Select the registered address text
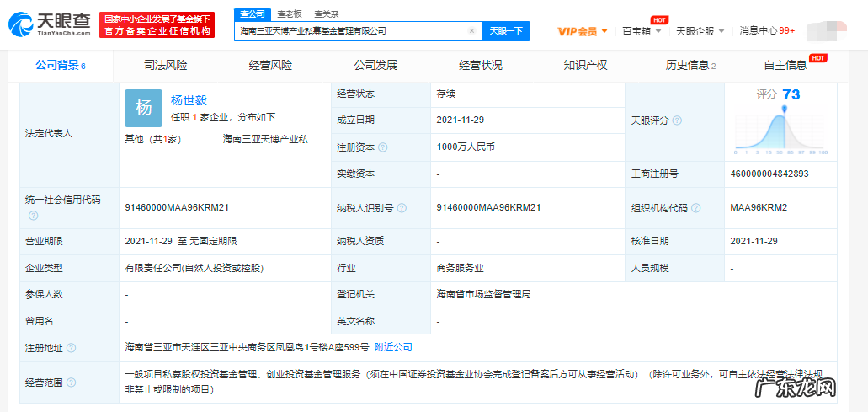868x412 pixels. pos(247,347)
